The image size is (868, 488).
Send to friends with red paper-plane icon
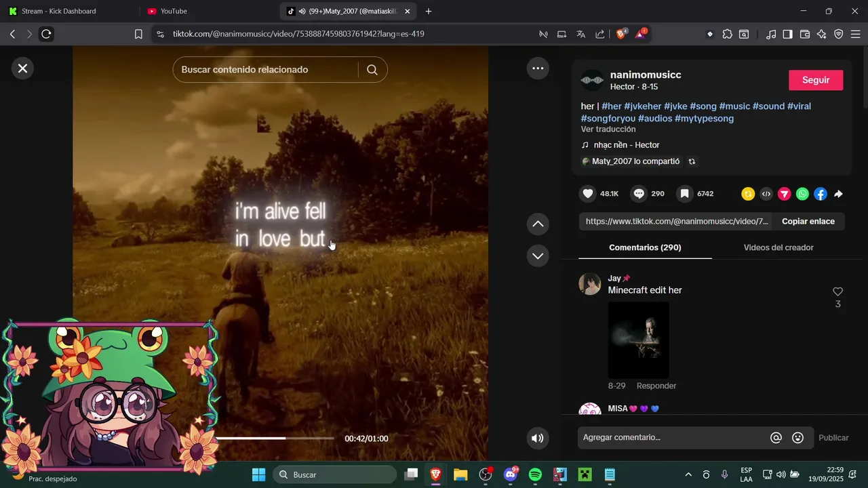click(x=785, y=195)
